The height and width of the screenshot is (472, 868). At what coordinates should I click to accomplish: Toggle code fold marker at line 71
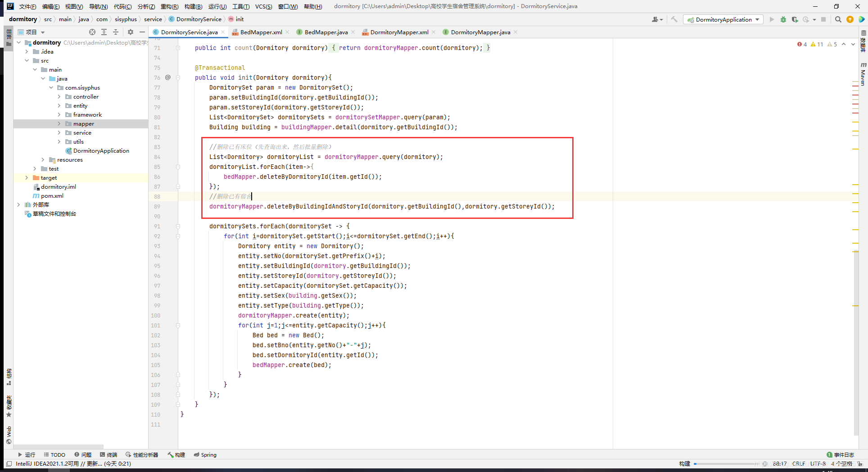coord(178,48)
